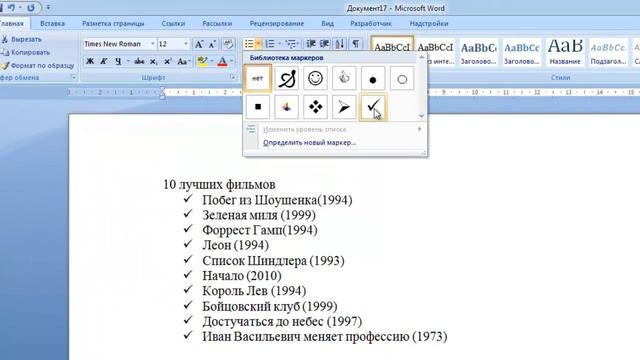The image size is (640, 360).
Task: Click the line "Побег из Шоушенка(1994)"
Action: pos(277,200)
